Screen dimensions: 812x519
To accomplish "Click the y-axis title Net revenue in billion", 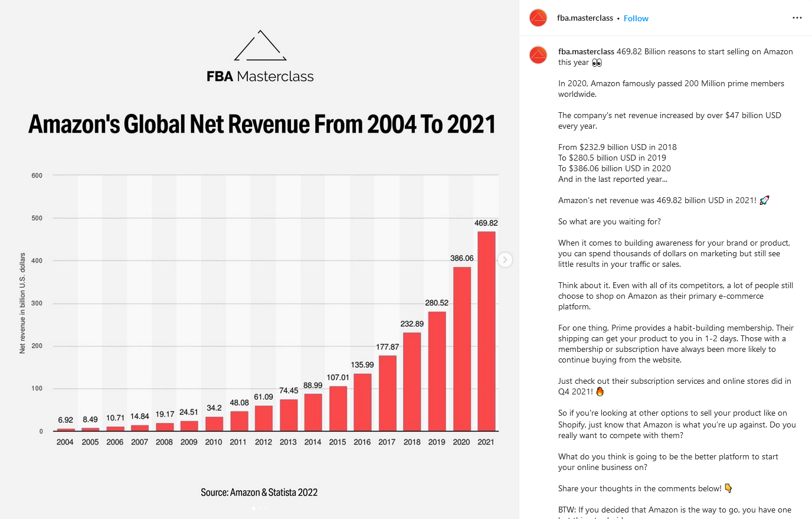I will pos(22,303).
